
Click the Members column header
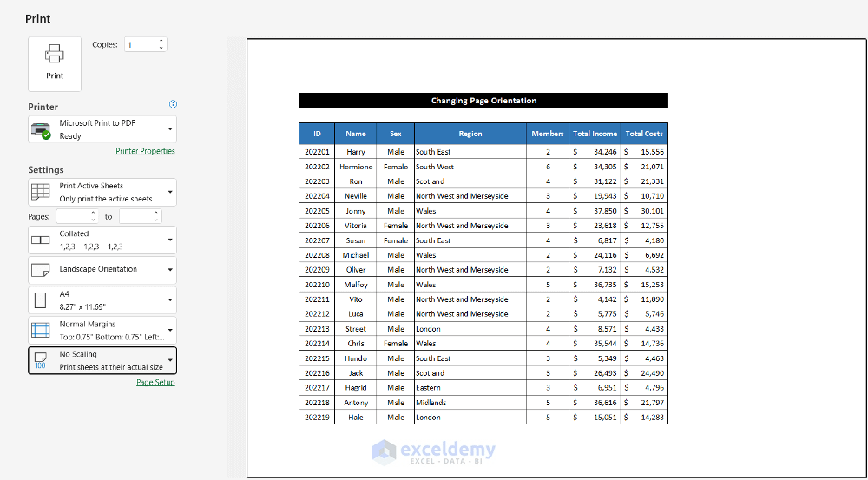[548, 134]
